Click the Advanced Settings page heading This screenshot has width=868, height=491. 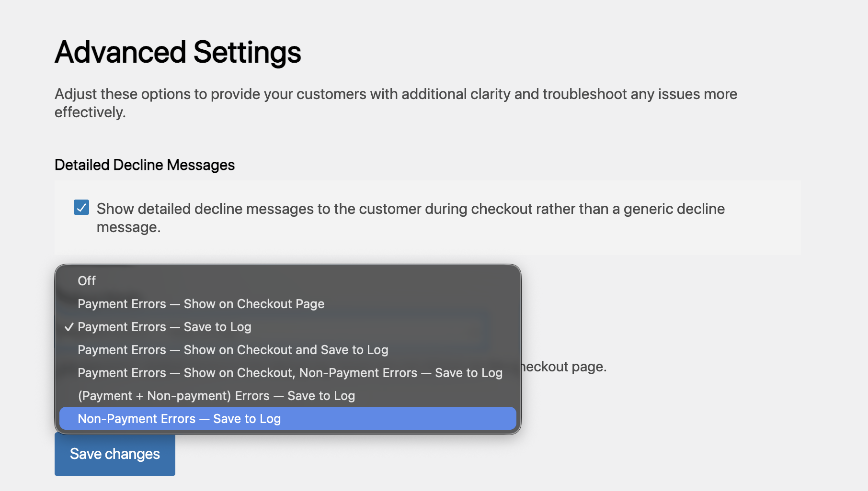(x=178, y=52)
